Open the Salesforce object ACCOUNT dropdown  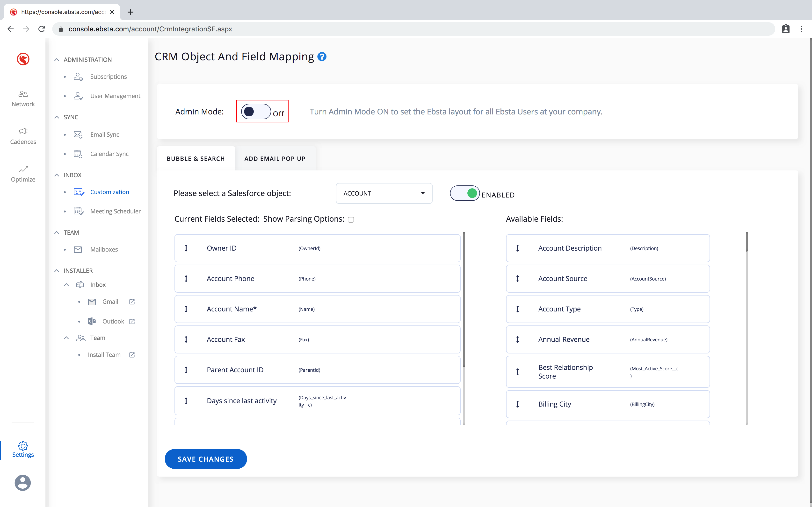[384, 193]
